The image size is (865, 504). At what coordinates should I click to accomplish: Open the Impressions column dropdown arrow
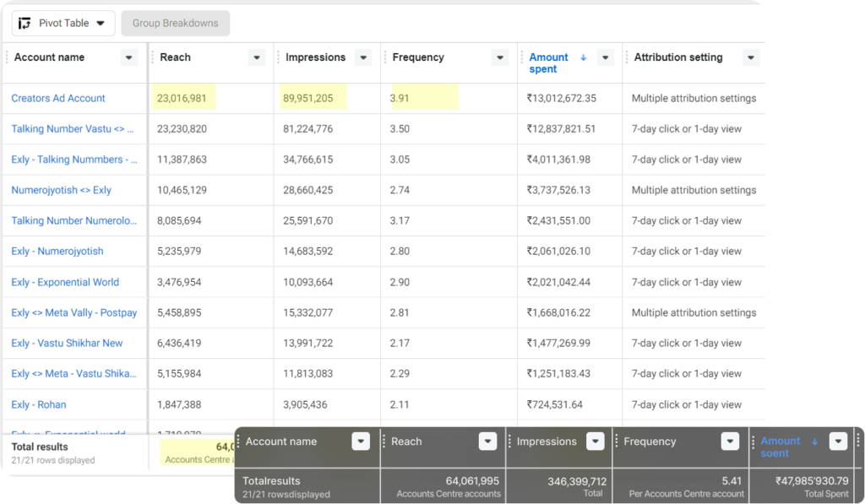coord(363,57)
